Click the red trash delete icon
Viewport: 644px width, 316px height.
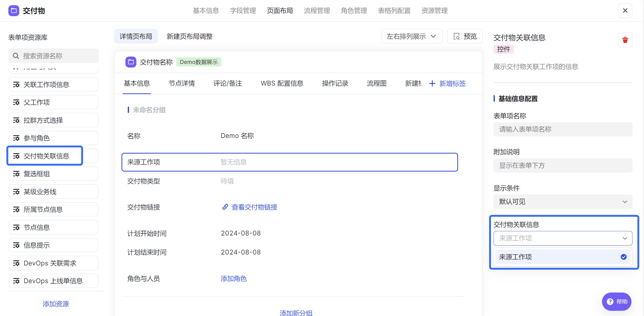point(625,40)
